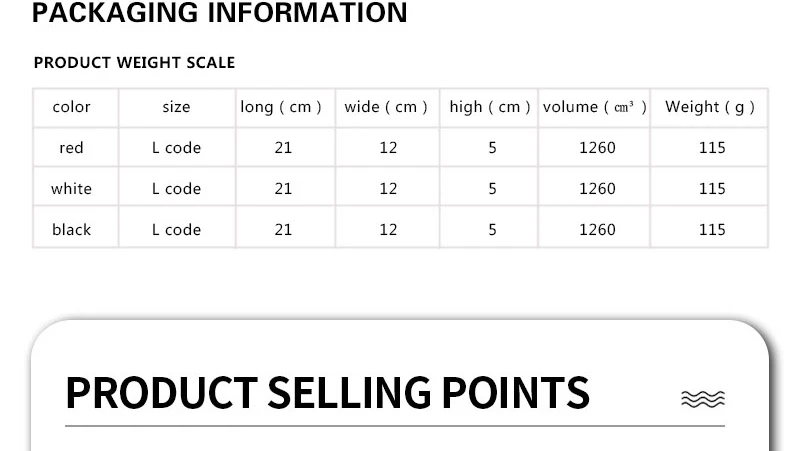The width and height of the screenshot is (800, 451).
Task: Click L code in the red row
Action: point(177,148)
